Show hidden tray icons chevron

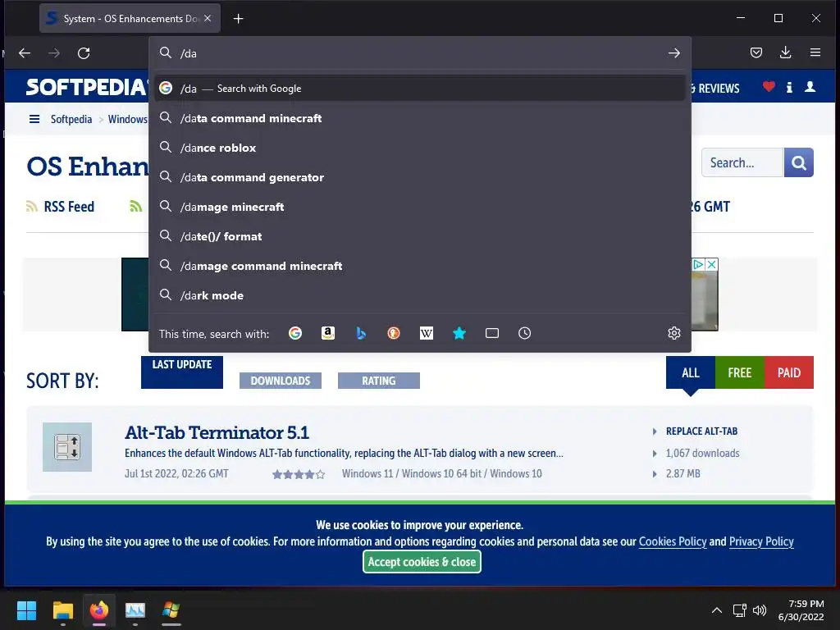(717, 610)
